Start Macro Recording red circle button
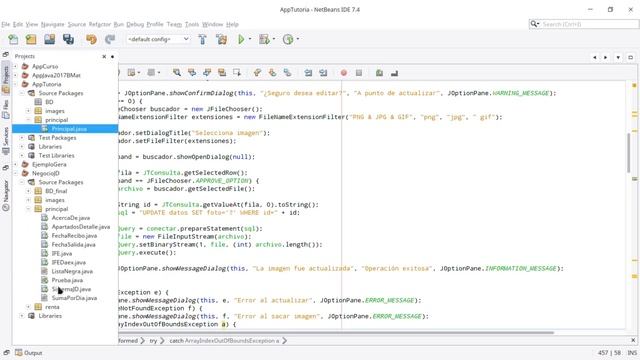Viewport: 640px width, 360px height. [x=344, y=73]
